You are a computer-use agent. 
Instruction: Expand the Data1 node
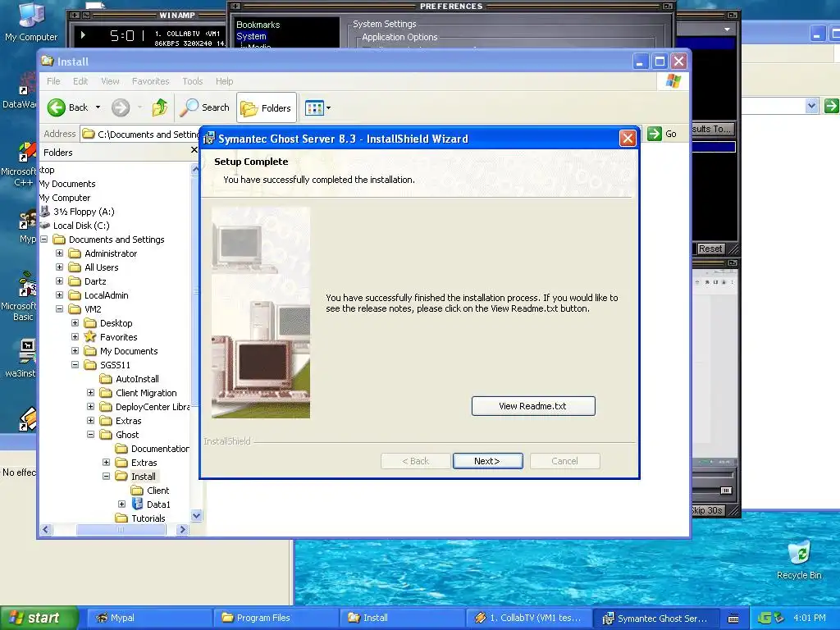point(121,504)
